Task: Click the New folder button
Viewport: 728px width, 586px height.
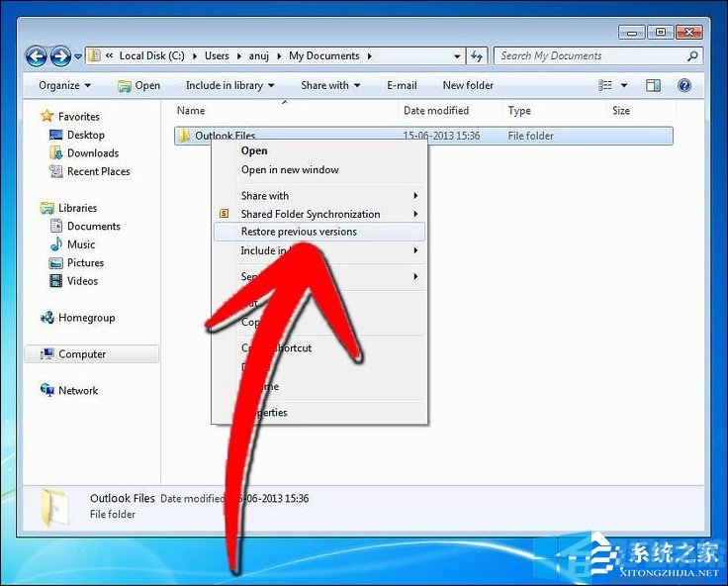Action: click(468, 86)
